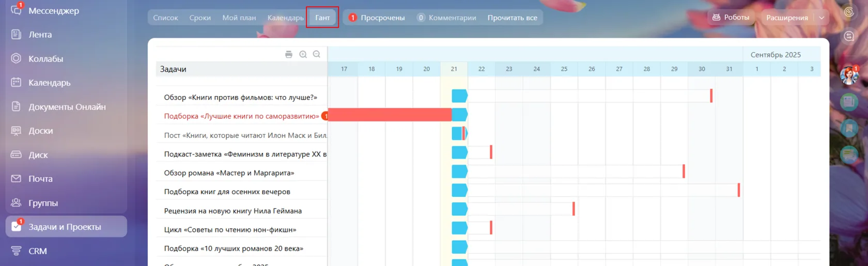Click the Задачи column header

pyautogui.click(x=242, y=69)
